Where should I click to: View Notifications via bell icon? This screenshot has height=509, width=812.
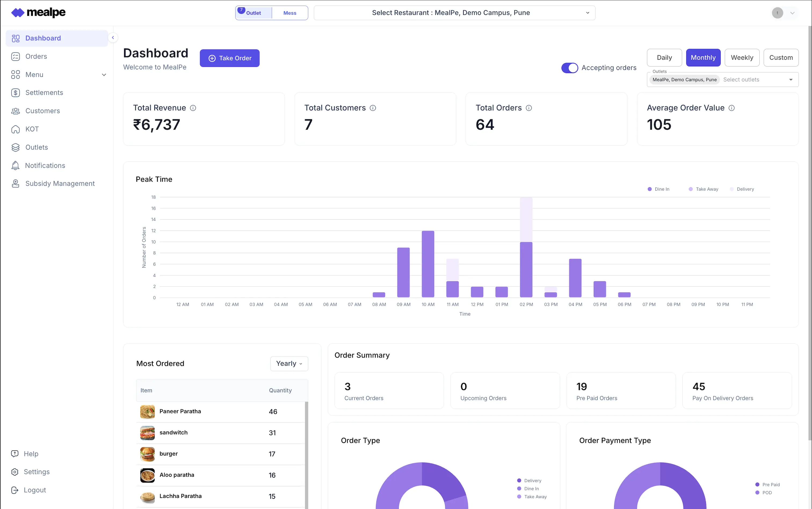click(x=16, y=165)
